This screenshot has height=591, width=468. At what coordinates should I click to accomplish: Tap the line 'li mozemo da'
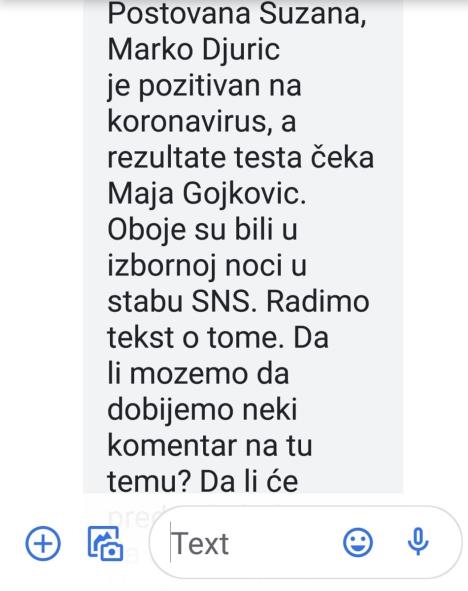tap(198, 373)
